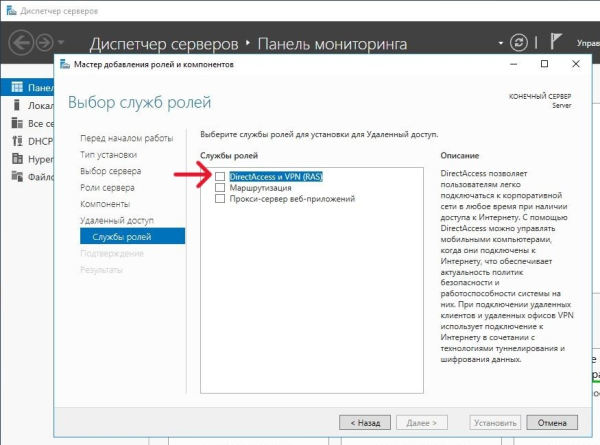Open the all servers sidebar icon

[17, 123]
